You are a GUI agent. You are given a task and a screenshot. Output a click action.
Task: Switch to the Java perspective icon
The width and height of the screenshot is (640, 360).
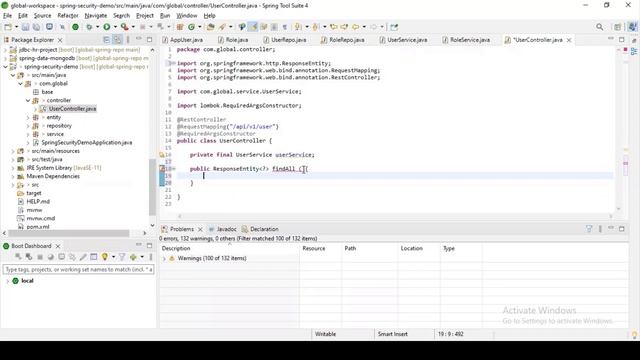pos(632,27)
